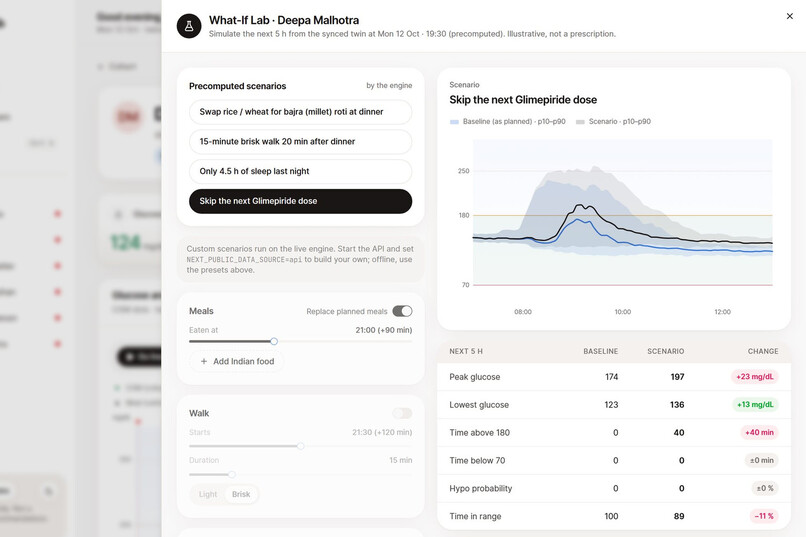Toggle Replace planned meals switch

[x=402, y=311]
